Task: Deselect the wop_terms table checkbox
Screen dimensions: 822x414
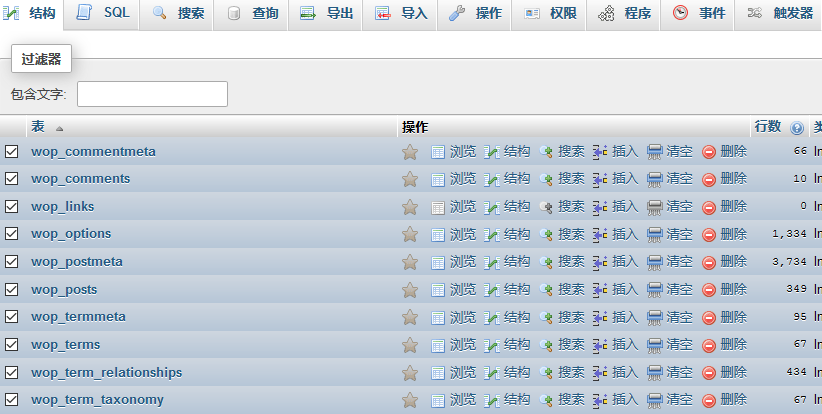Action: [x=12, y=345]
